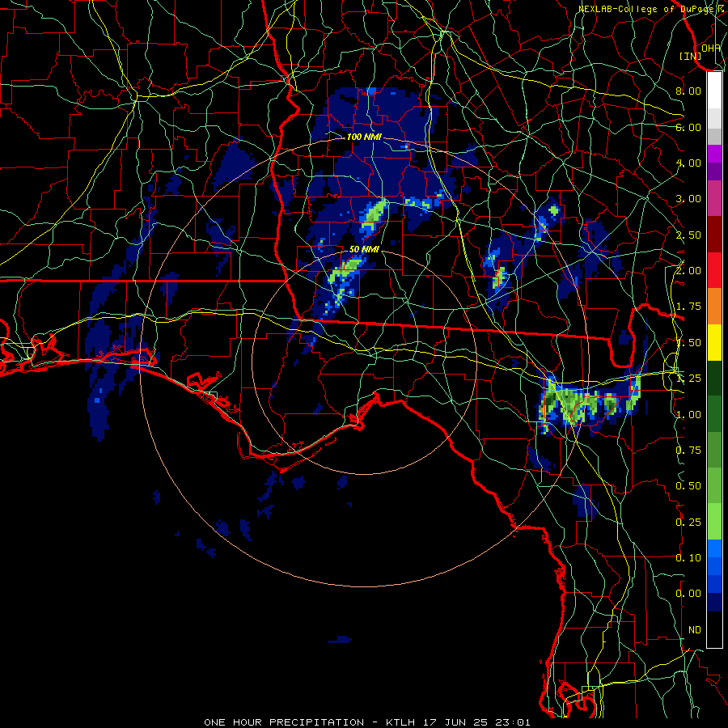The image size is (728, 728).
Task: Click the 0.50 legend value
Action: point(688,486)
